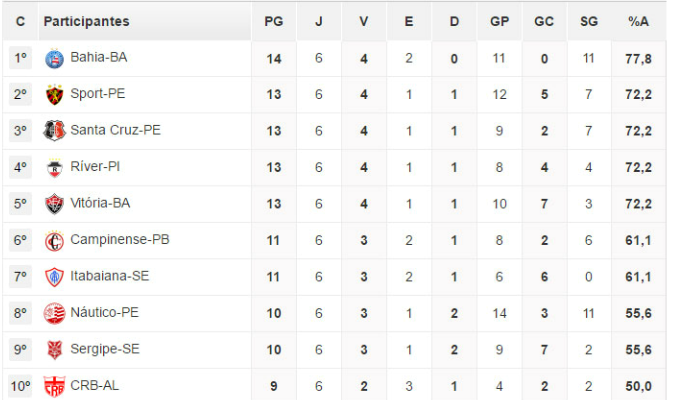Open the Bahia-BA team name
The width and height of the screenshot is (692, 400).
[99, 58]
